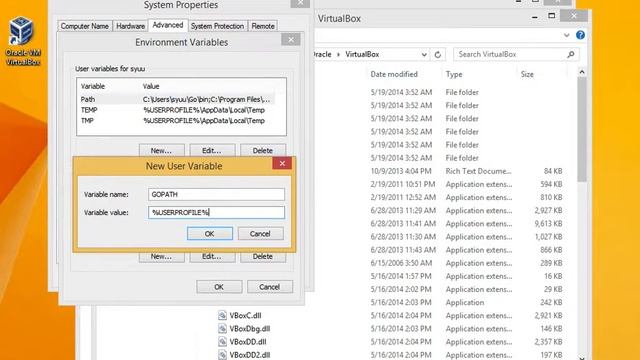Maximize the VirtualBox Explorer window
The height and width of the screenshot is (360, 640).
[x=551, y=16]
